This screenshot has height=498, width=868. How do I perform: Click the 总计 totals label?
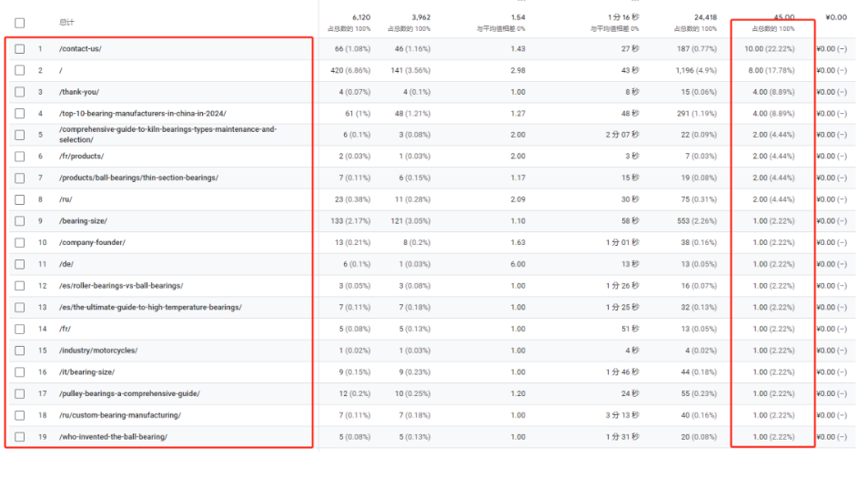(x=66, y=22)
